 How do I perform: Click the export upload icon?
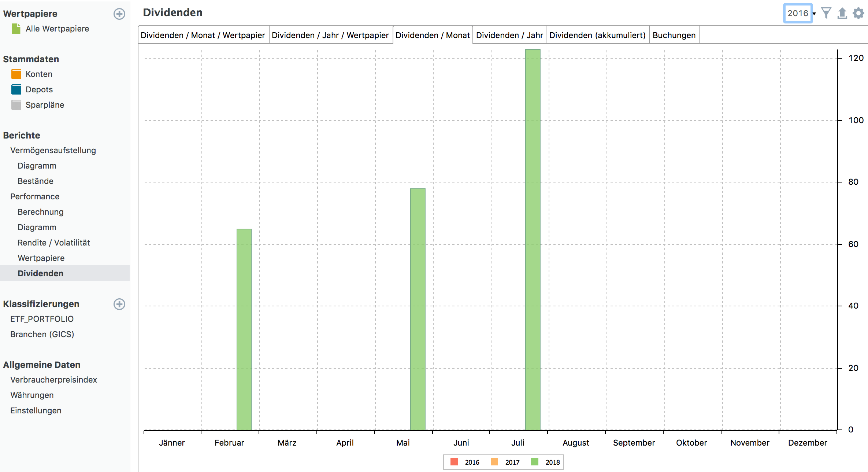click(x=842, y=13)
